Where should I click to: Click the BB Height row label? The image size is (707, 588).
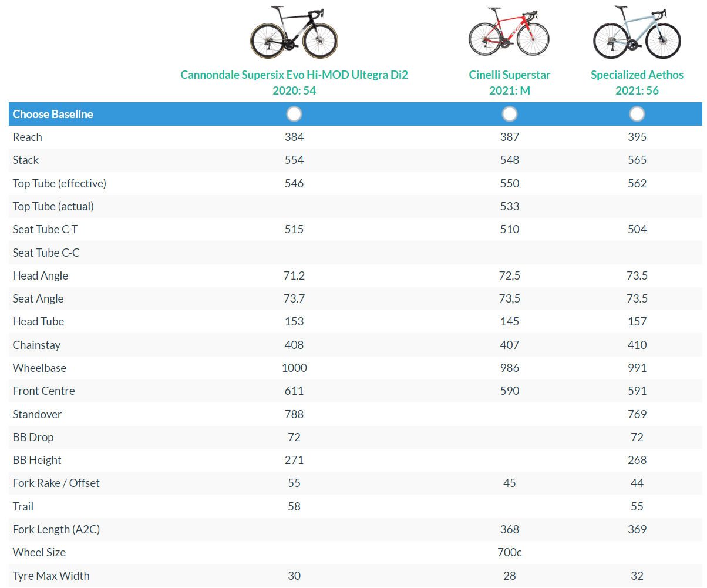click(x=37, y=460)
